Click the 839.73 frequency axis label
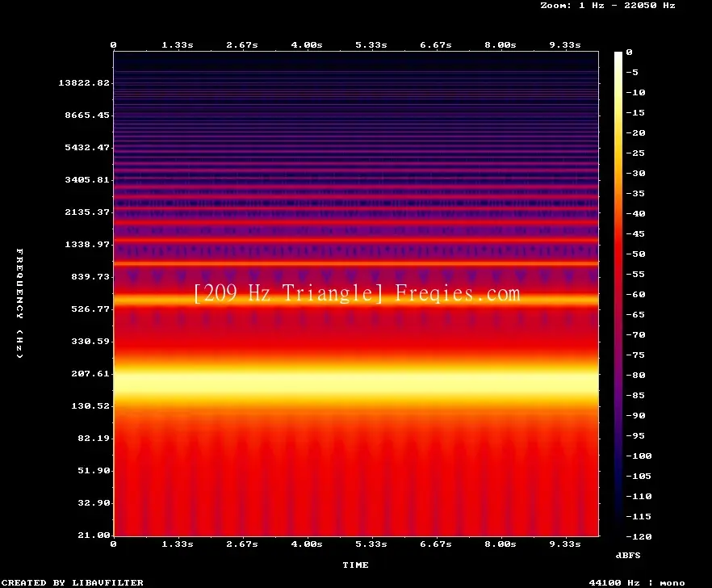Image resolution: width=712 pixels, height=588 pixels. 90,276
